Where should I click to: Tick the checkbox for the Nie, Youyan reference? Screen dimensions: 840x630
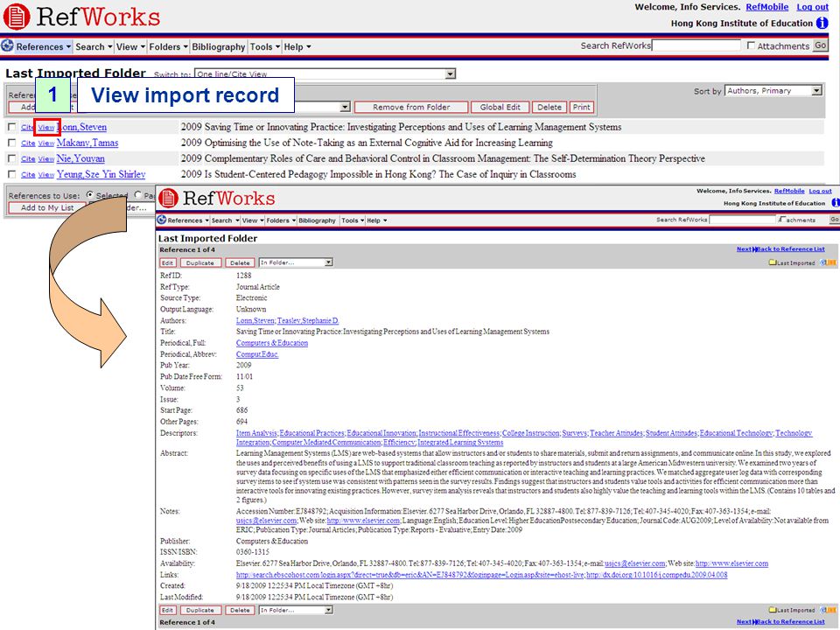click(x=11, y=158)
